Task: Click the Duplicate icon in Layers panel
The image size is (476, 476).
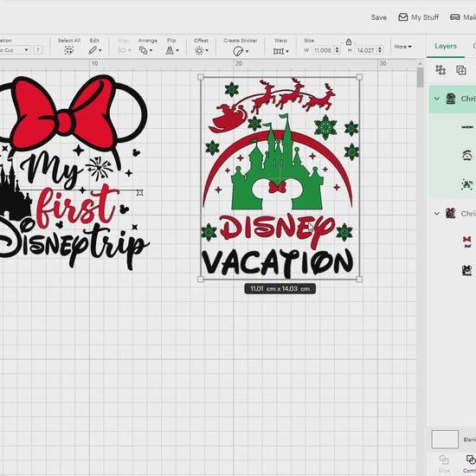Action: pos(461,70)
